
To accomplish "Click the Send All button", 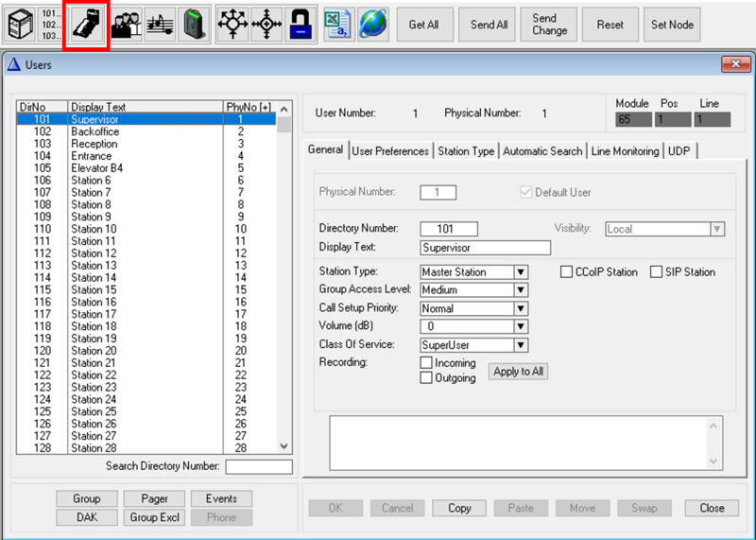I will (x=489, y=26).
